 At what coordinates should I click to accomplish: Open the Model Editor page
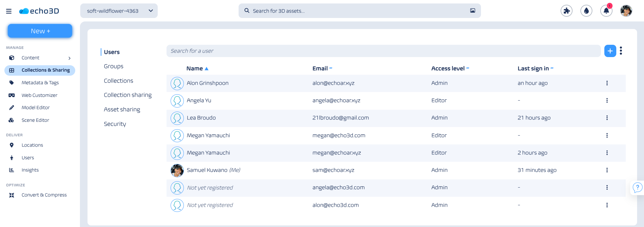36,108
